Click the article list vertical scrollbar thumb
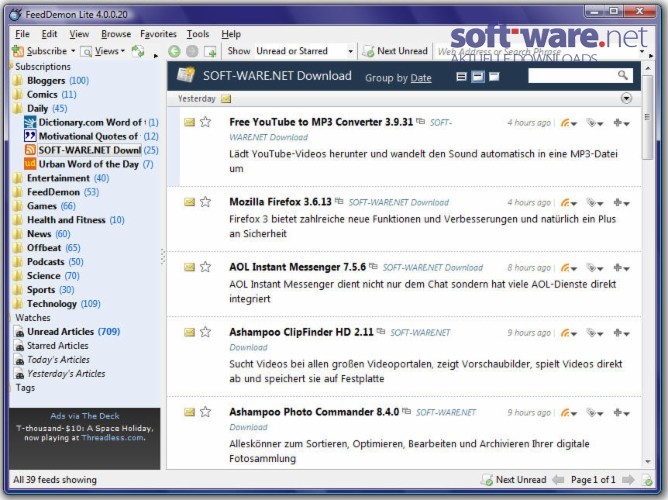668x500 pixels. pos(648,117)
